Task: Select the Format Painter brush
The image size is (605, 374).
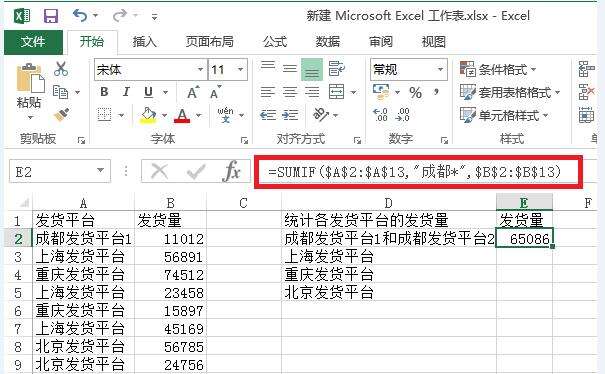Action: 61,115
